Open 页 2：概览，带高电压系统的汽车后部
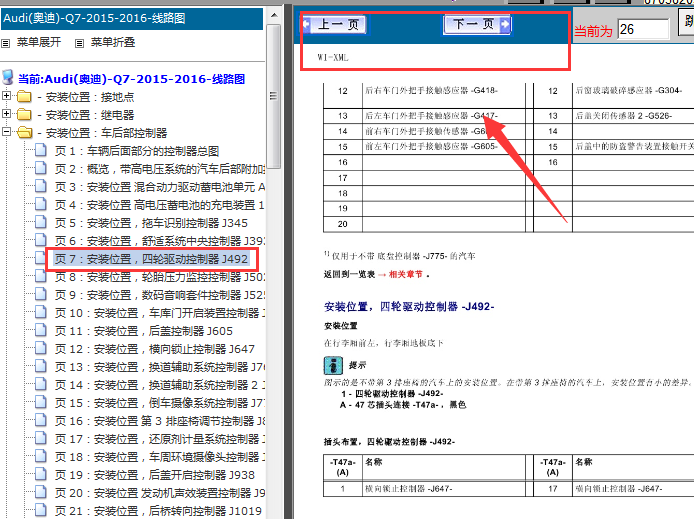The width and height of the screenshot is (694, 519). point(160,169)
